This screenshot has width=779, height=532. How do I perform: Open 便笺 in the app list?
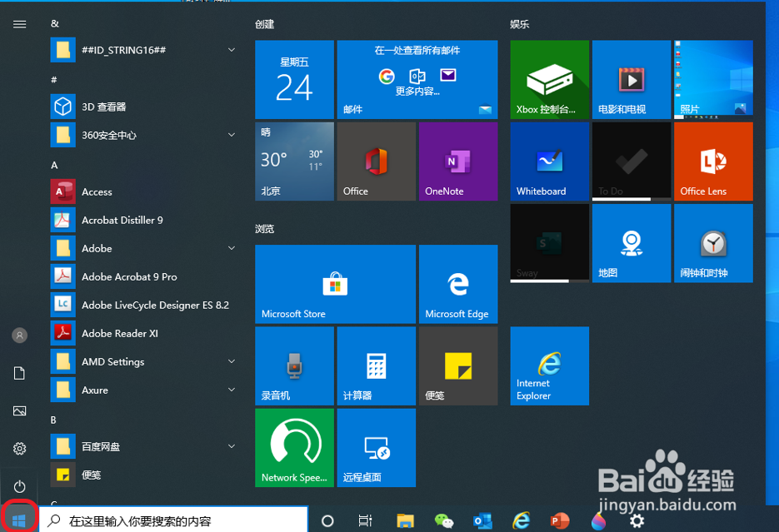[144, 475]
